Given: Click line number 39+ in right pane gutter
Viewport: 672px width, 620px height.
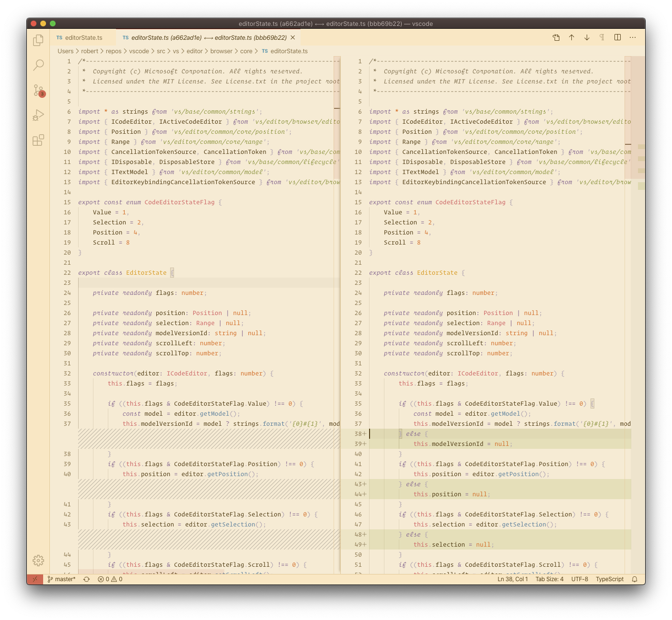Looking at the screenshot, I should (x=360, y=444).
